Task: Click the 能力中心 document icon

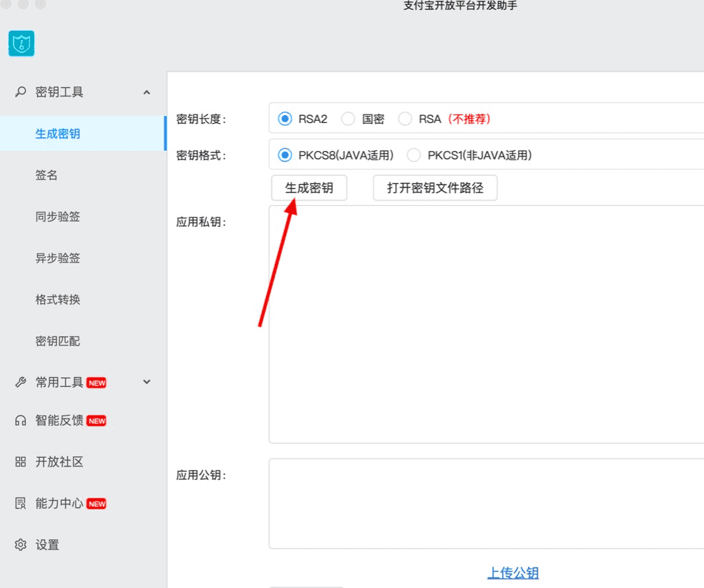Action: (x=20, y=503)
